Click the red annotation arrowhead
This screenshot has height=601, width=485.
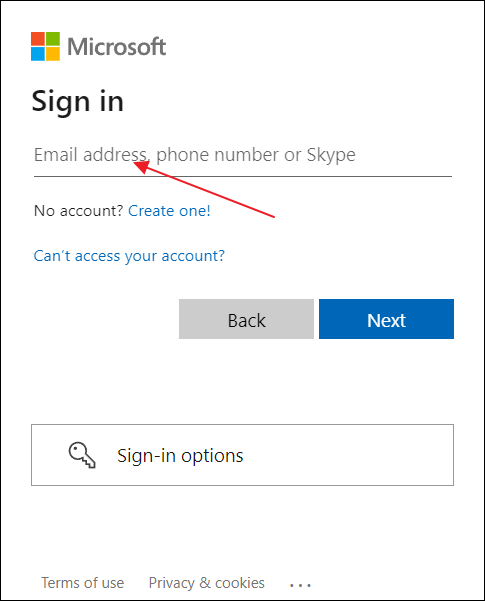[141, 166]
